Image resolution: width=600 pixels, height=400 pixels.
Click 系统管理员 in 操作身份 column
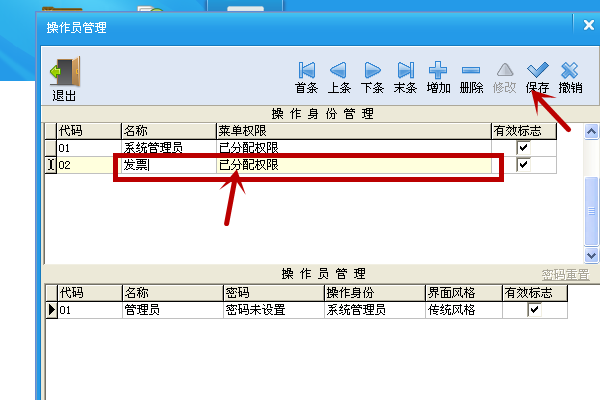click(x=375, y=310)
